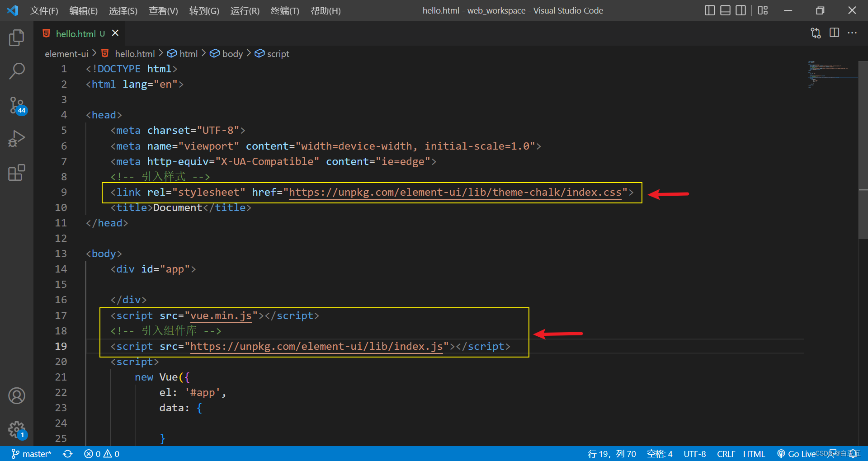
Task: Change end of line sequence CRLF
Action: tap(726, 454)
